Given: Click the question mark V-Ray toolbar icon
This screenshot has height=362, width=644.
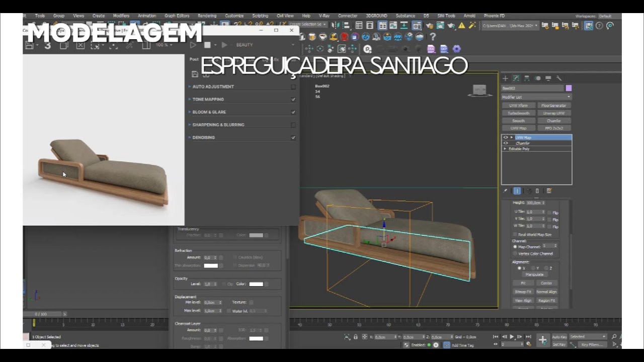Looking at the screenshot, I should pyautogui.click(x=433, y=37).
